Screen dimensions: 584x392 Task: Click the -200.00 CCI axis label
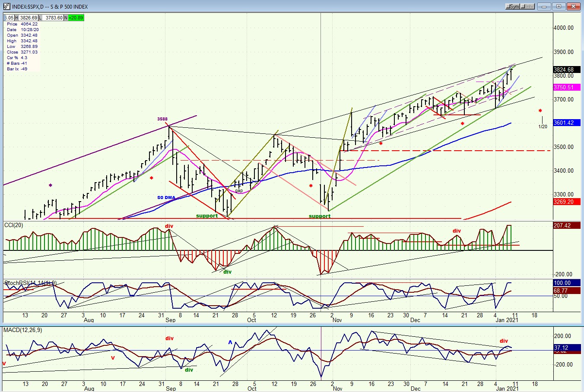563,274
